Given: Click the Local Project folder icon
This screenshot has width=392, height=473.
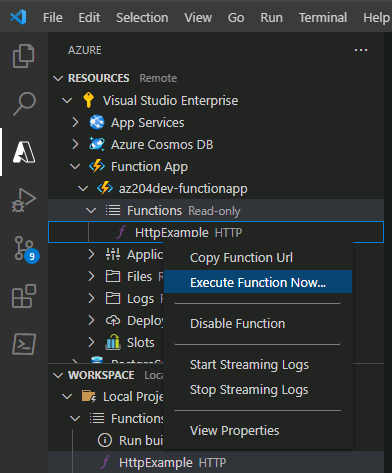Looking at the screenshot, I should point(89,396).
